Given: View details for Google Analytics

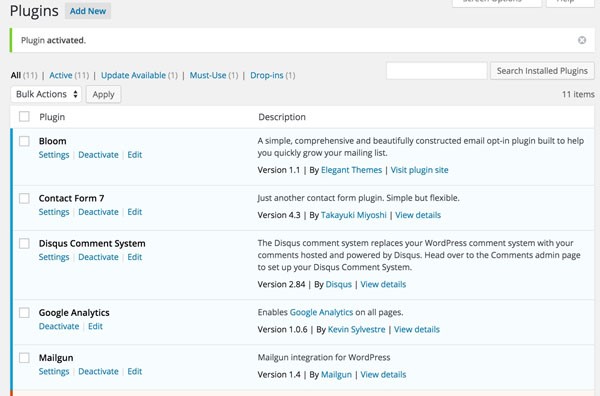Looking at the screenshot, I should pyautogui.click(x=417, y=329).
